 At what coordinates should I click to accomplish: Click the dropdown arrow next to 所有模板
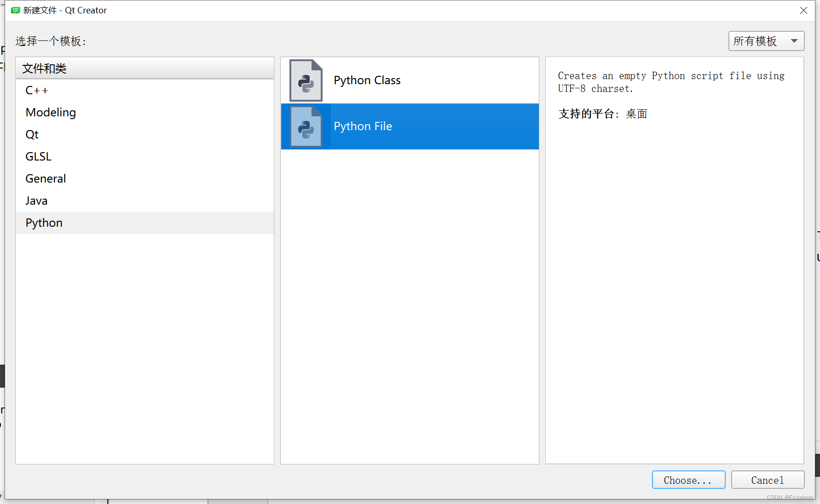tap(794, 41)
